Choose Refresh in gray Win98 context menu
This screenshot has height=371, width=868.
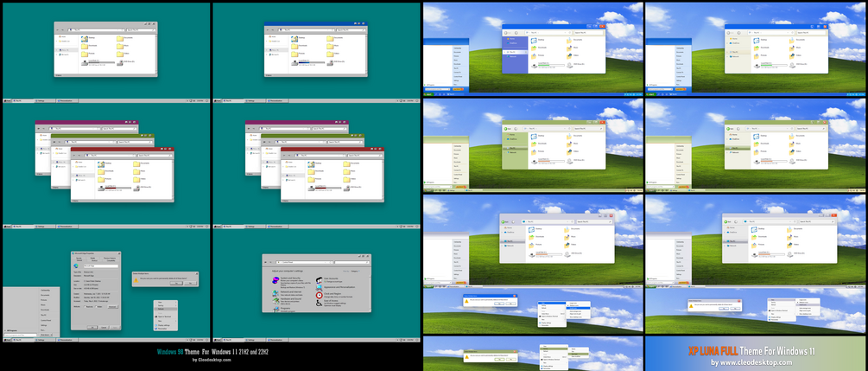tap(166, 309)
